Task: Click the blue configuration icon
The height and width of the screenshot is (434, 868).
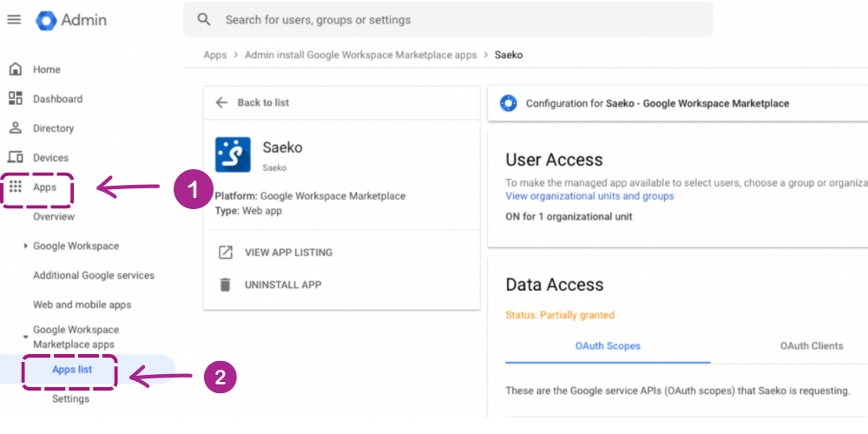Action: coord(508,103)
